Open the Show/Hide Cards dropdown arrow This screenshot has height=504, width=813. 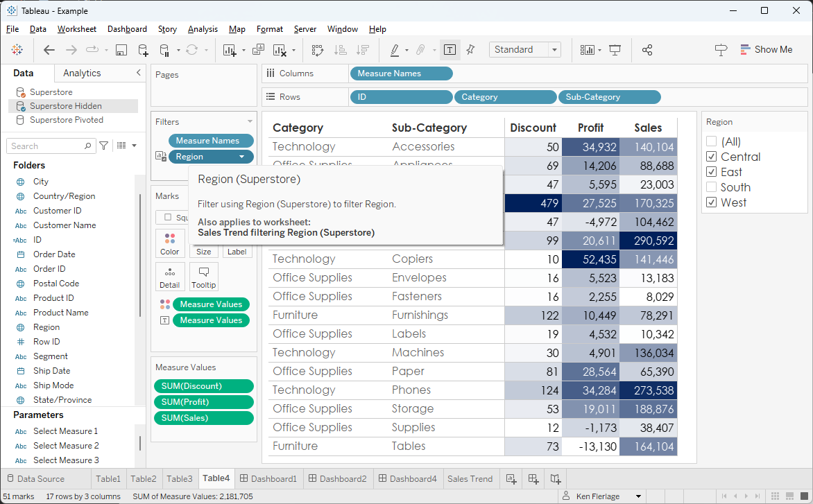[600, 50]
